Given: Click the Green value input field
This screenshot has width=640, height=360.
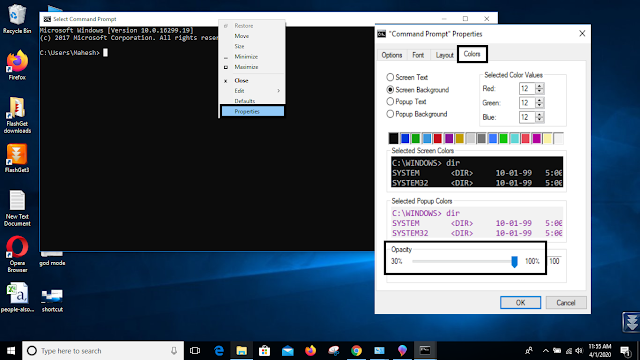Looking at the screenshot, I should click(x=527, y=103).
